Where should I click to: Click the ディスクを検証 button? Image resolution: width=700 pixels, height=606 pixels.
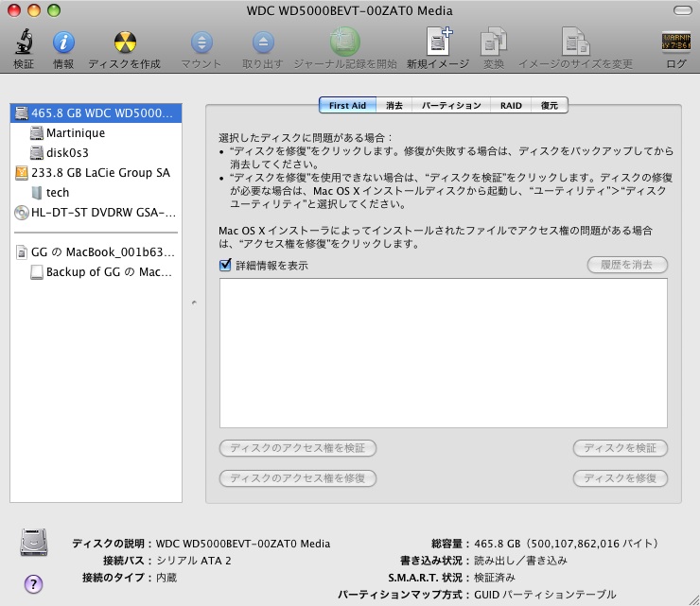pos(621,448)
